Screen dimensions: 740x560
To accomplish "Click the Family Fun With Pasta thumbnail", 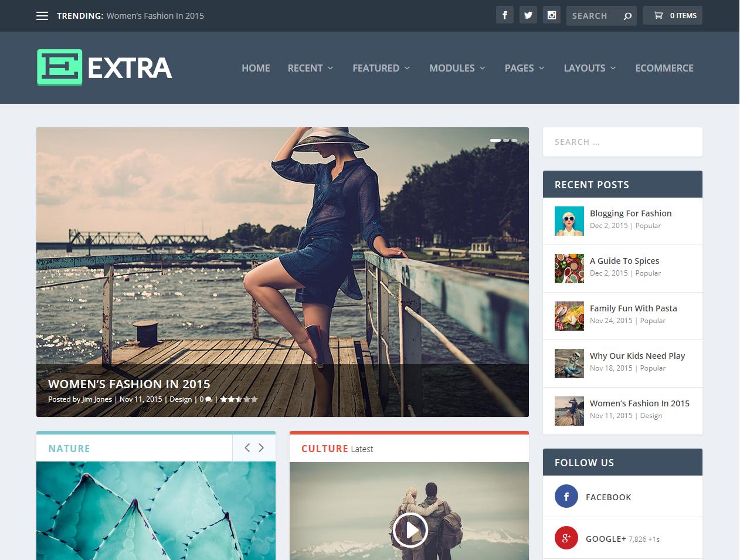I will pyautogui.click(x=569, y=316).
